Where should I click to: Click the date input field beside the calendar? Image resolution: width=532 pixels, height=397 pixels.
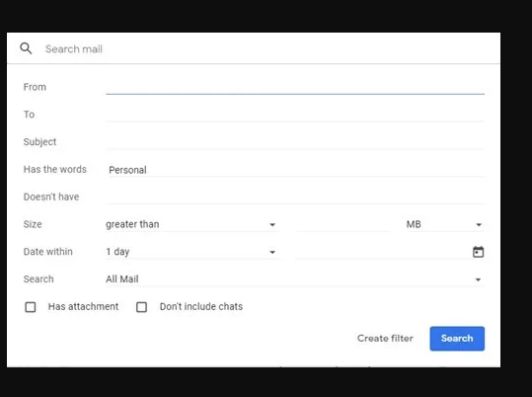tap(383, 252)
